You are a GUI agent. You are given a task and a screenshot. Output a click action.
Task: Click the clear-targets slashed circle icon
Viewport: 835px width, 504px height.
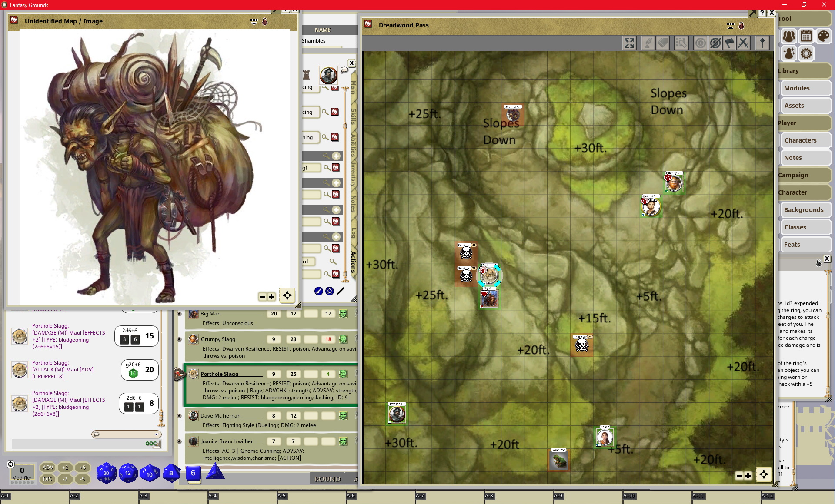715,43
